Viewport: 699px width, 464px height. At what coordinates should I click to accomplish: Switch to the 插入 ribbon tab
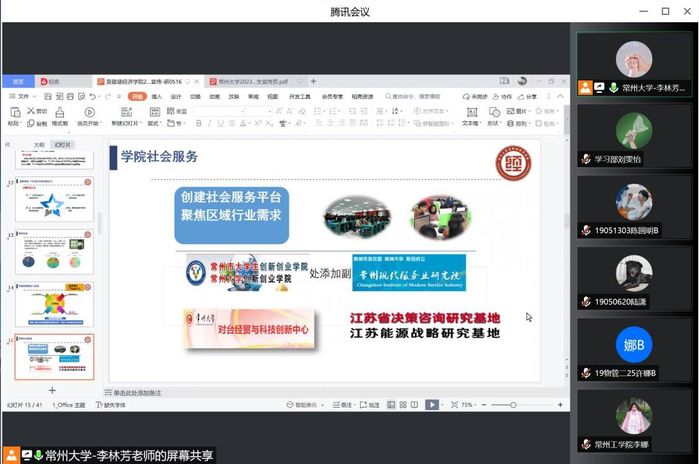pyautogui.click(x=158, y=97)
